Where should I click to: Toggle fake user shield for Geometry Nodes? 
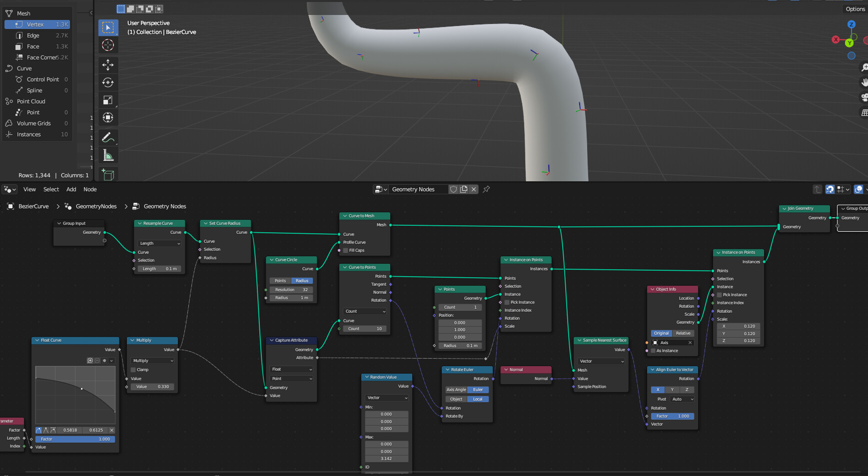click(454, 189)
